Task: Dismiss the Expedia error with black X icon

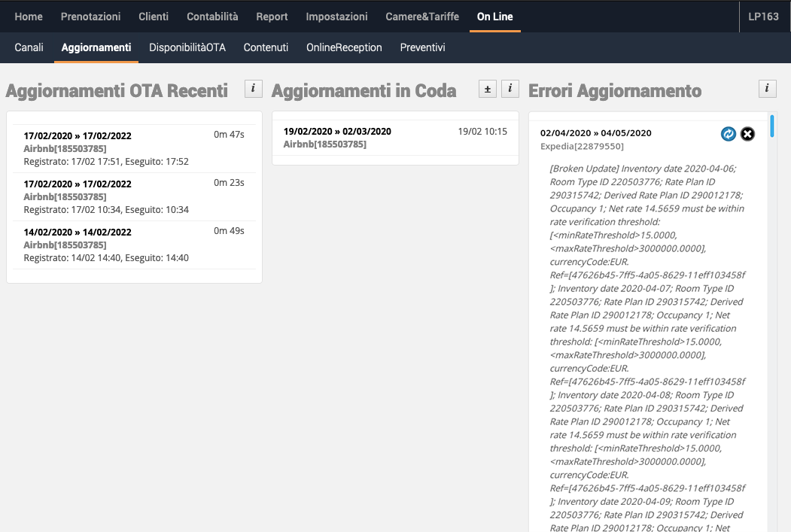Action: click(747, 134)
